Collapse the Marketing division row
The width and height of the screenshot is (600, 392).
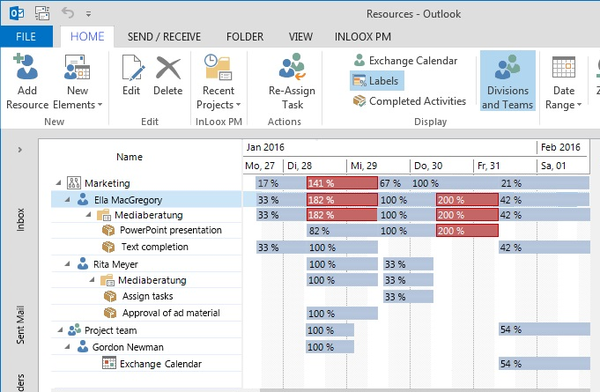click(x=59, y=183)
